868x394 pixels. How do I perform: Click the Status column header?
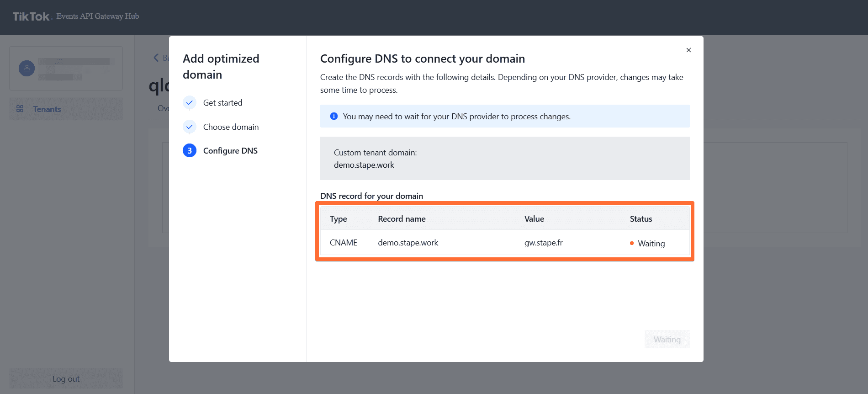point(641,219)
